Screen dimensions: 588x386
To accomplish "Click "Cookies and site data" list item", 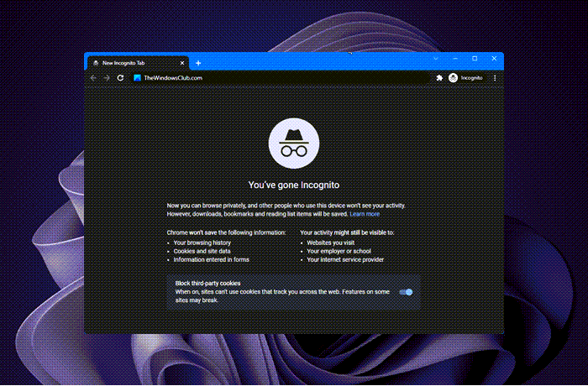I will [x=202, y=252].
